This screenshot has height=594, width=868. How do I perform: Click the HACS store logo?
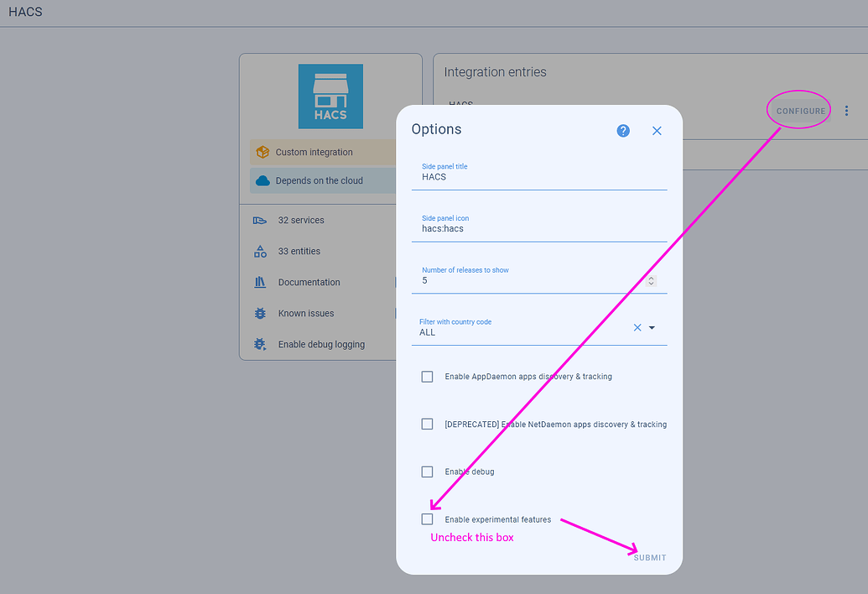click(330, 96)
